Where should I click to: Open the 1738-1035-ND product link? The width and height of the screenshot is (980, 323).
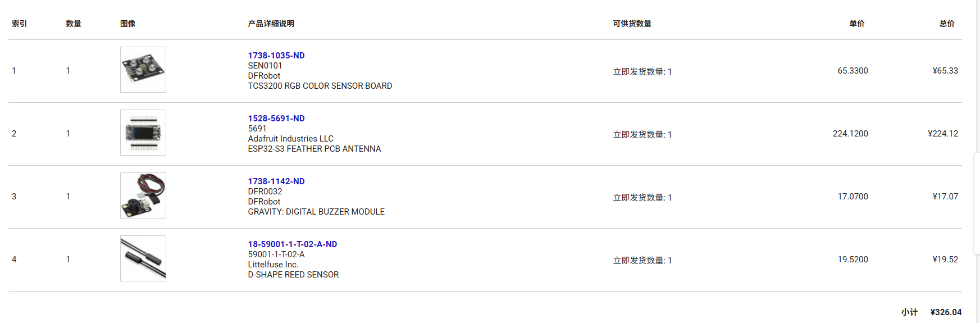276,56
